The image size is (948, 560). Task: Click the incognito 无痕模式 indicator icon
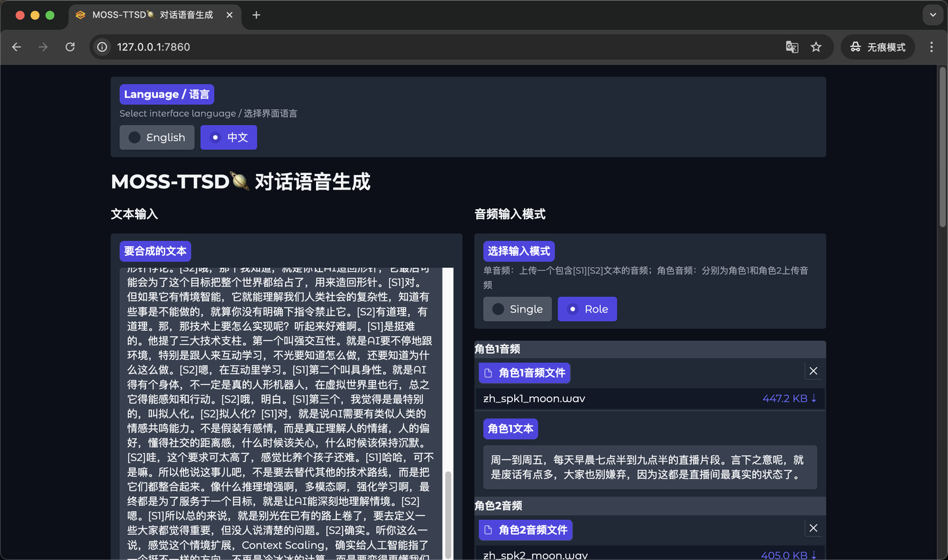(855, 47)
